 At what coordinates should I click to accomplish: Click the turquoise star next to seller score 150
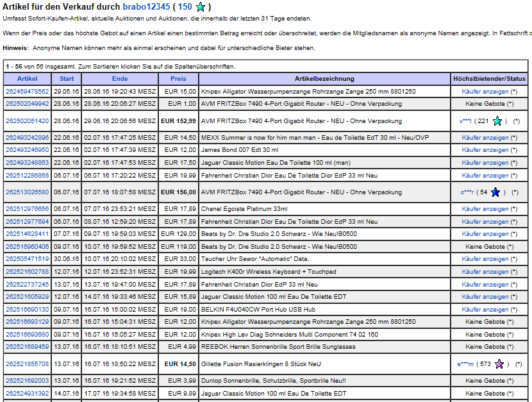tap(201, 7)
